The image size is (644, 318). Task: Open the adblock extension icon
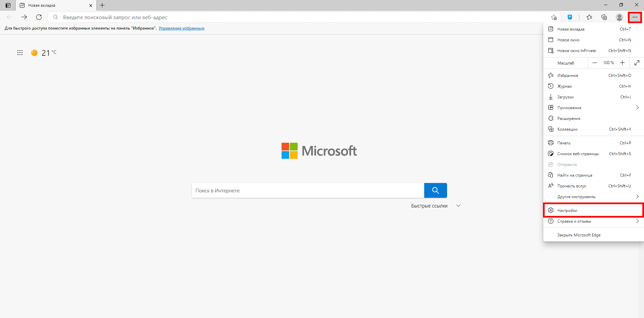click(569, 17)
